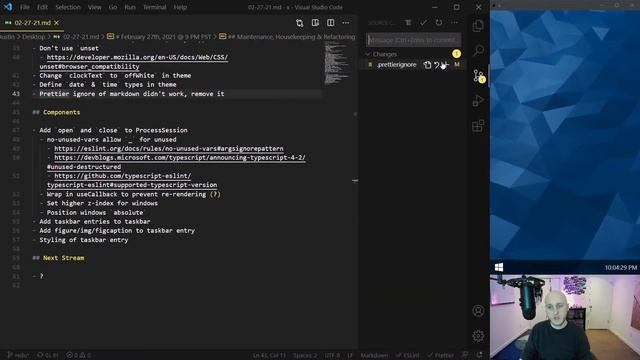Click the Next Stream heading text
Screen dimensions: 640x360
(x=63, y=258)
